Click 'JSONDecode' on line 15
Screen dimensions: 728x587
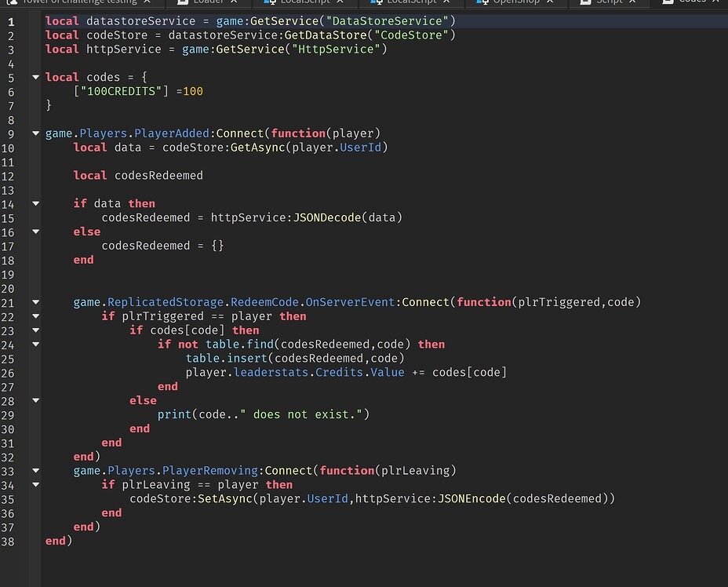[x=327, y=217]
